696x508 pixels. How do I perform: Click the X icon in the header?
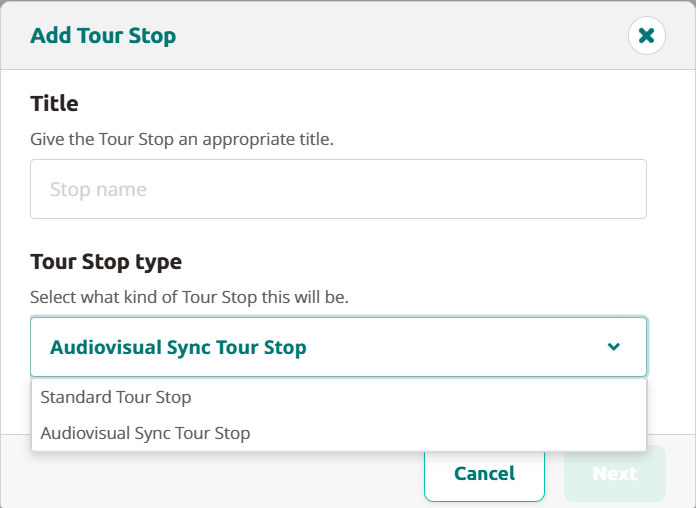[x=646, y=36]
